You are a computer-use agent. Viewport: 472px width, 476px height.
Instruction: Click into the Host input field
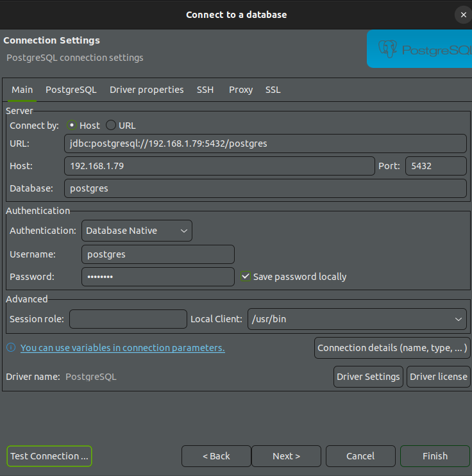(219, 166)
